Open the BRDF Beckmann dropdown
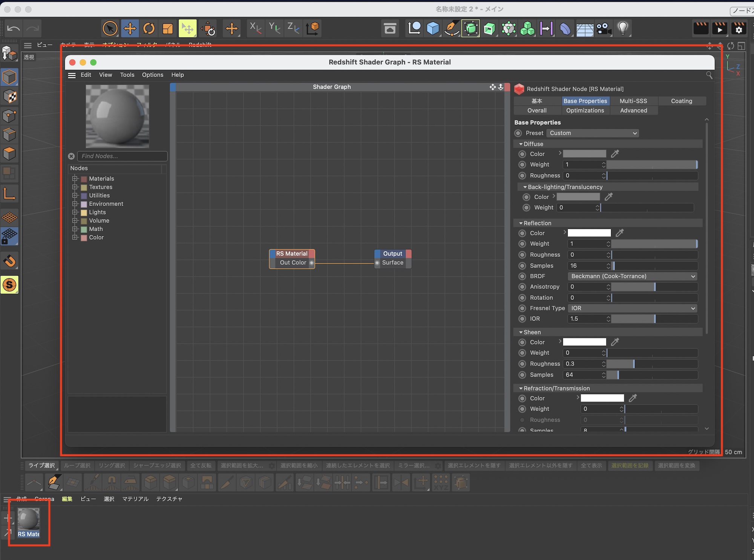This screenshot has width=754, height=560. tap(632, 276)
